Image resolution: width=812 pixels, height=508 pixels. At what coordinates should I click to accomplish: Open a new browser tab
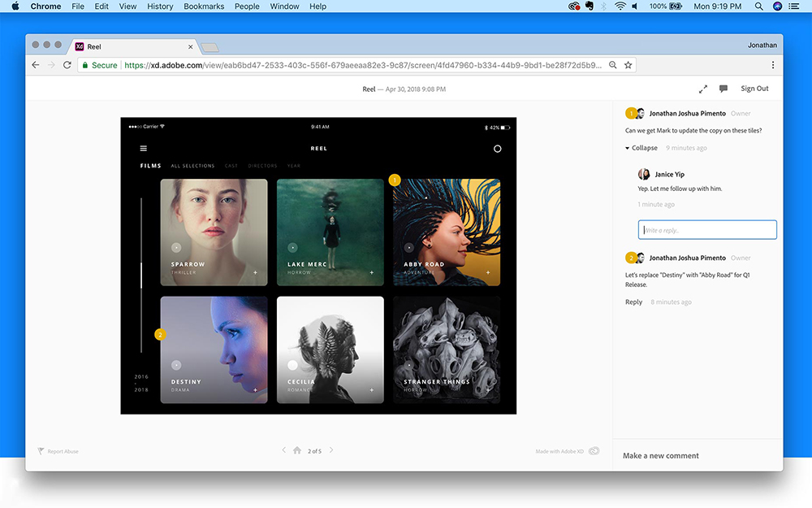[x=209, y=48]
